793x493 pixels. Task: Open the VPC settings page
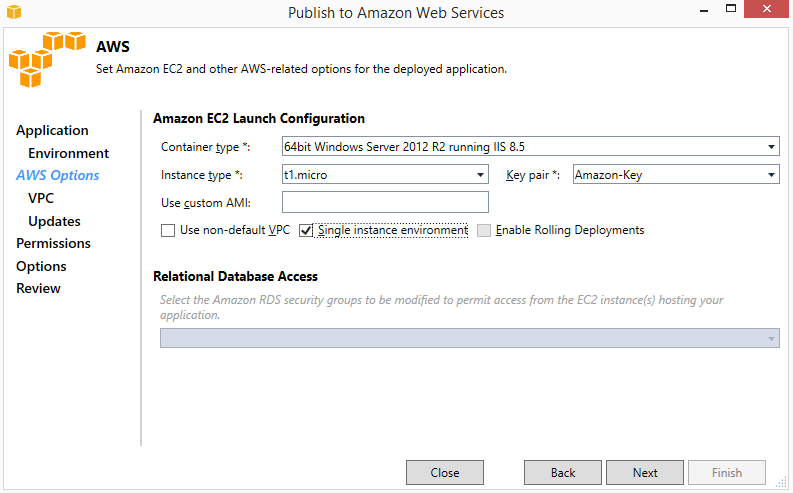[41, 198]
